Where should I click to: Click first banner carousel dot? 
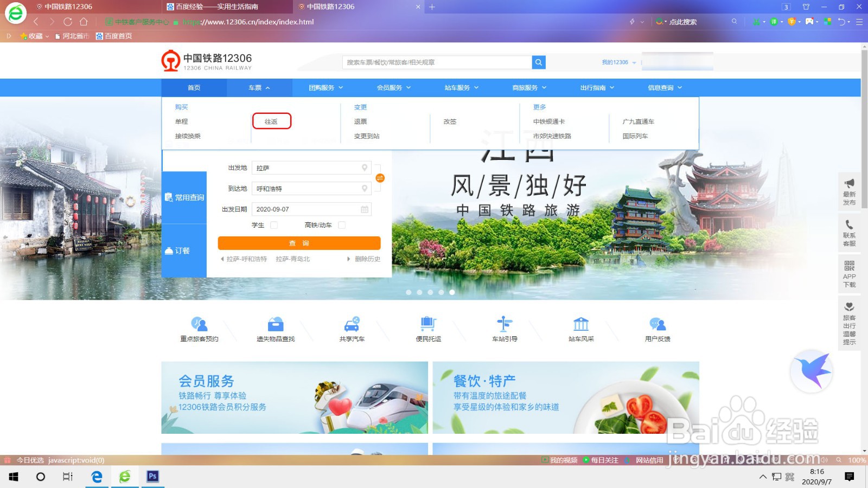(409, 292)
